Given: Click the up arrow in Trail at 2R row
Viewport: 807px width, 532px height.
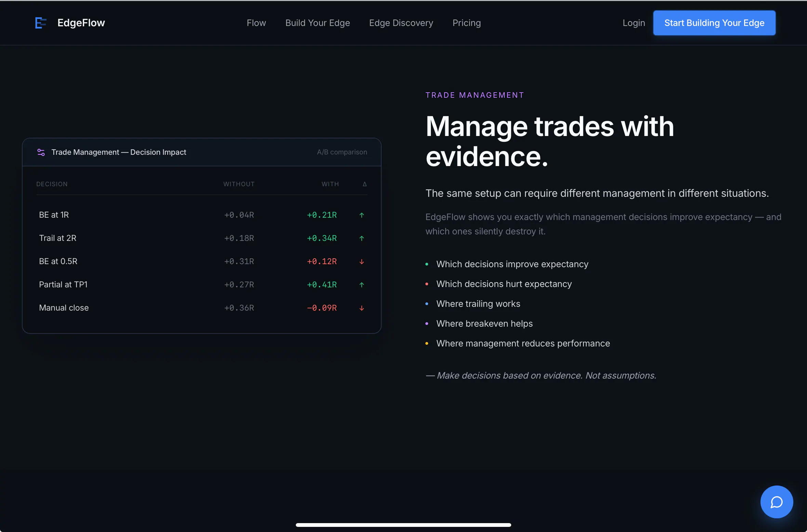Looking at the screenshot, I should (x=362, y=238).
